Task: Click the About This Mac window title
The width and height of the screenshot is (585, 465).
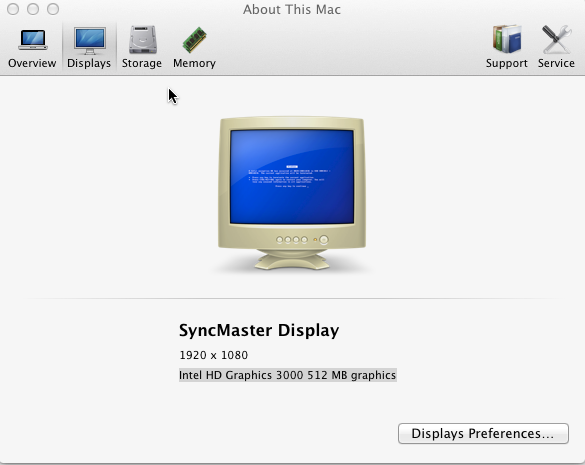Action: click(x=292, y=9)
